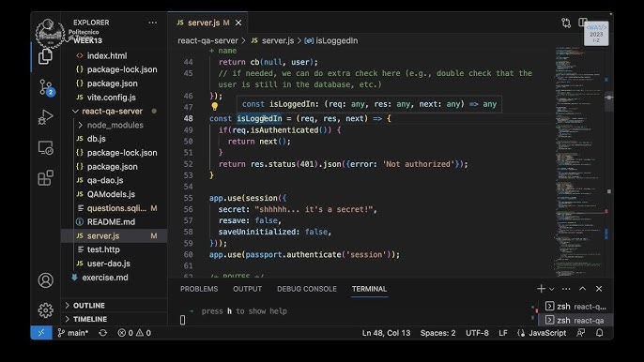Click the compare changes icon in the editor title
The height and width of the screenshot is (362, 644).
pos(566,23)
